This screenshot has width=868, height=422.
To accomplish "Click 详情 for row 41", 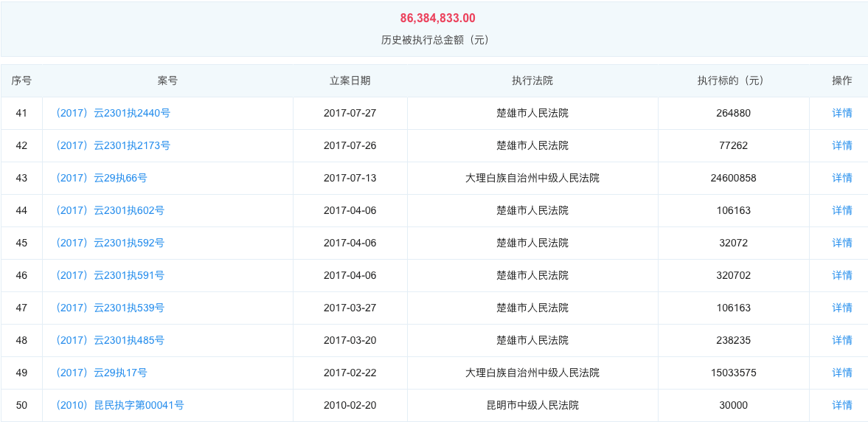I will pos(841,113).
